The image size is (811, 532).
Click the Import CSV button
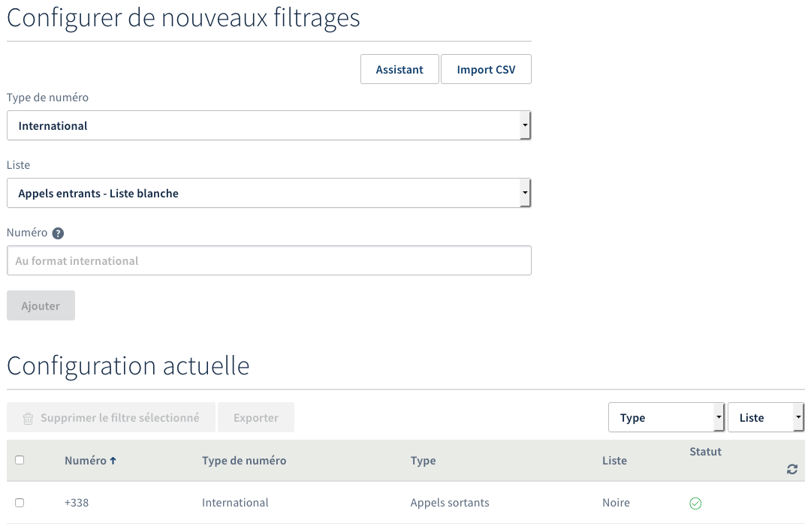(x=486, y=69)
